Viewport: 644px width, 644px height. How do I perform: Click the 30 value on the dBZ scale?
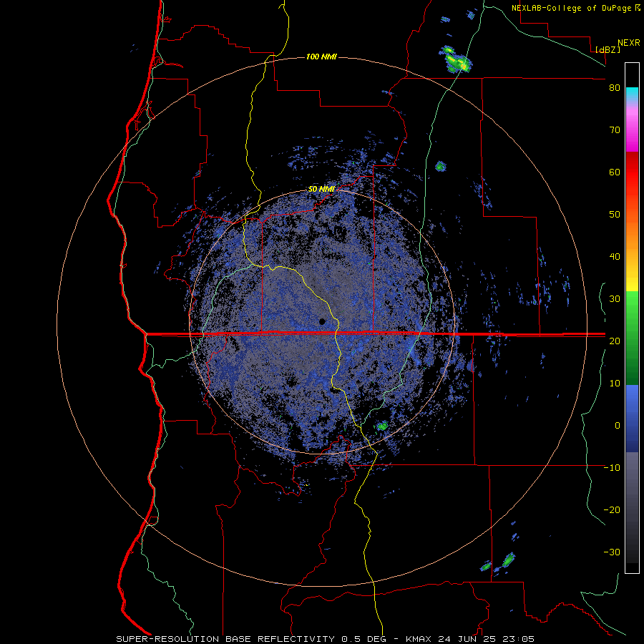click(x=615, y=299)
